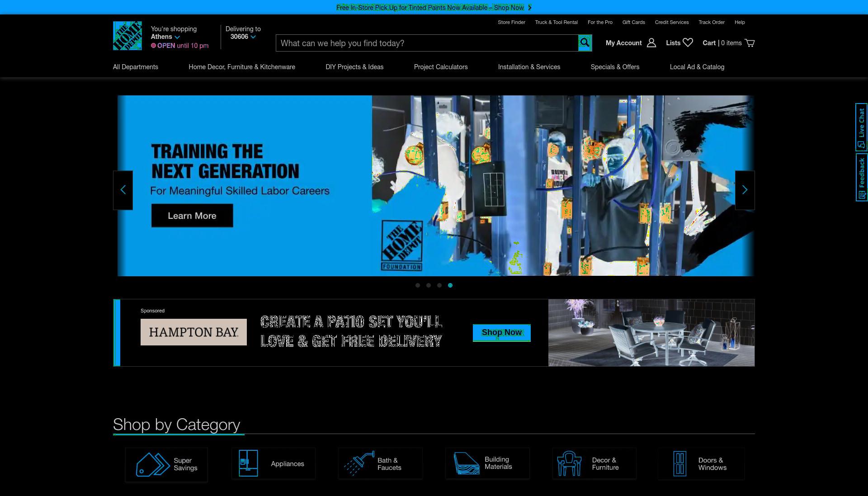
Task: Click the hero banner training photo
Action: pyautogui.click(x=563, y=186)
